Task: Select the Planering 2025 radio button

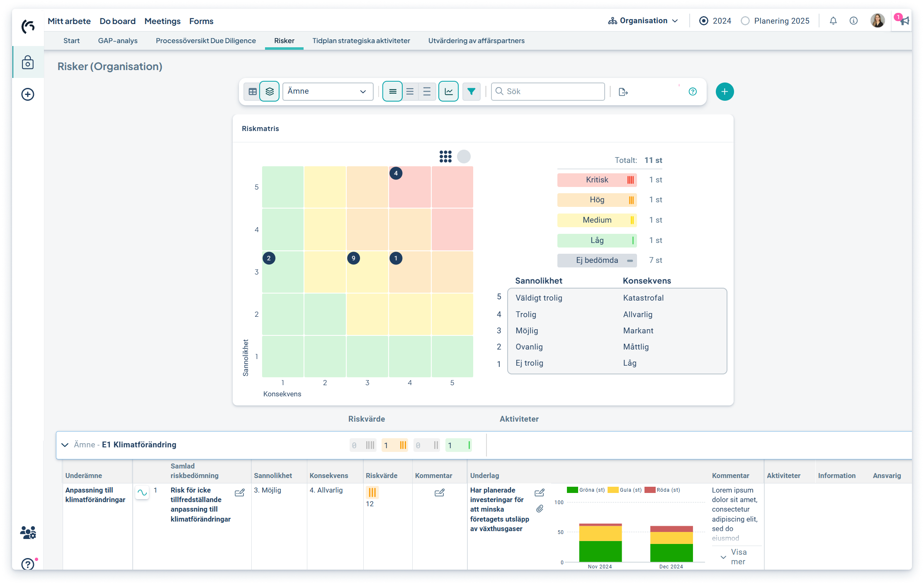Action: [745, 21]
